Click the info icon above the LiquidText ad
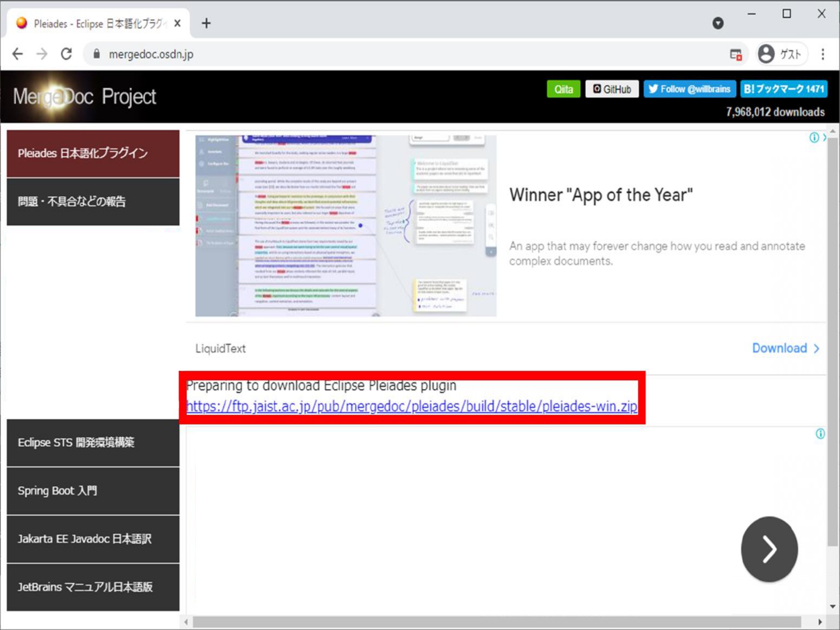Screen dimensions: 840x630 [x=814, y=137]
